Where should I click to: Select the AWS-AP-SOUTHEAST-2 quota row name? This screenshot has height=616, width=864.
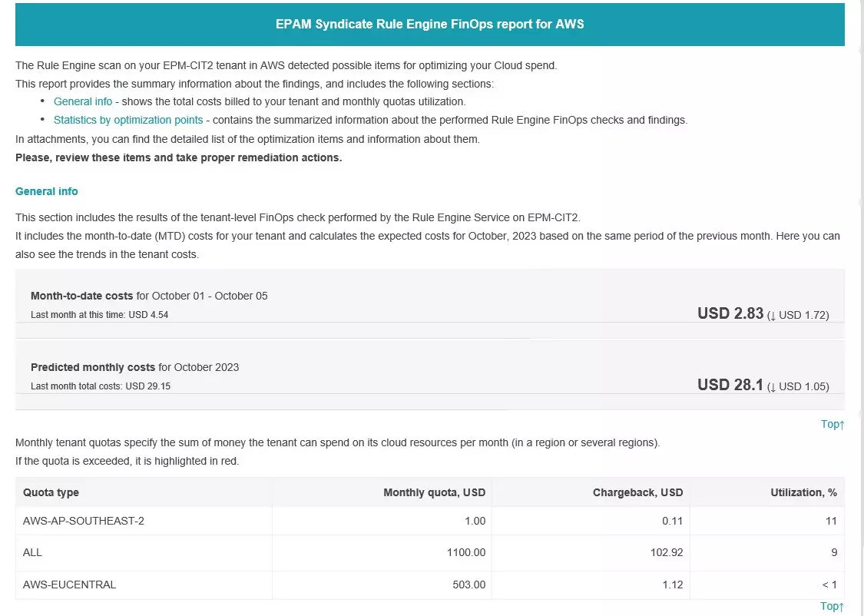click(x=84, y=522)
